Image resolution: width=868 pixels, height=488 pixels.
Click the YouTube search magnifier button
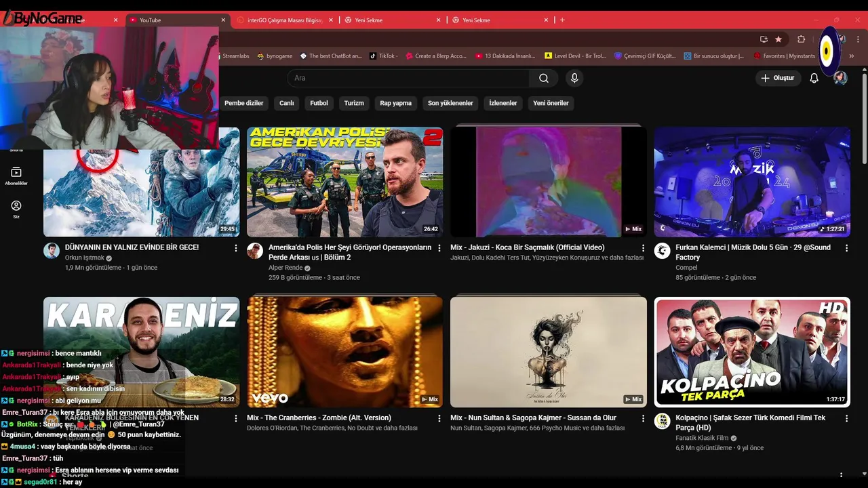point(543,78)
